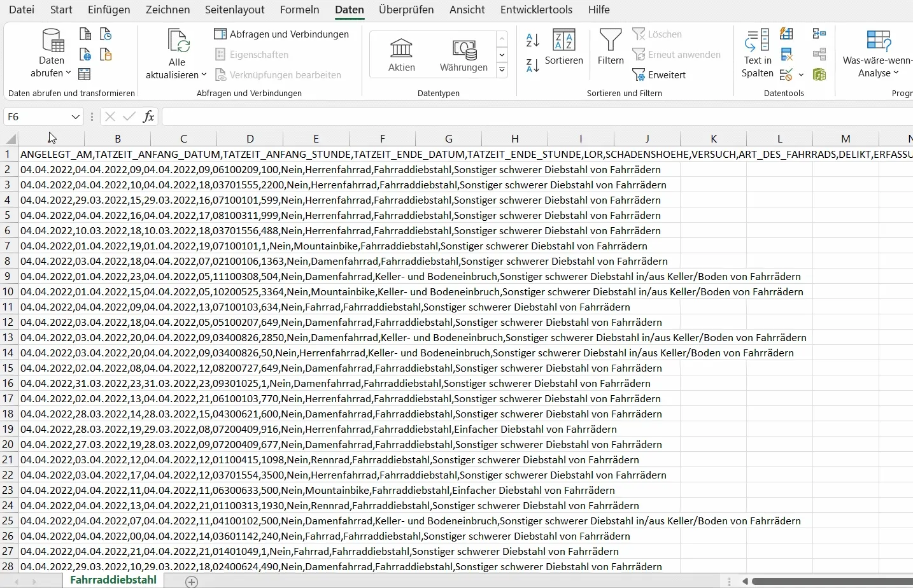Select row header 21
Image resolution: width=913 pixels, height=588 pixels.
click(x=8, y=459)
